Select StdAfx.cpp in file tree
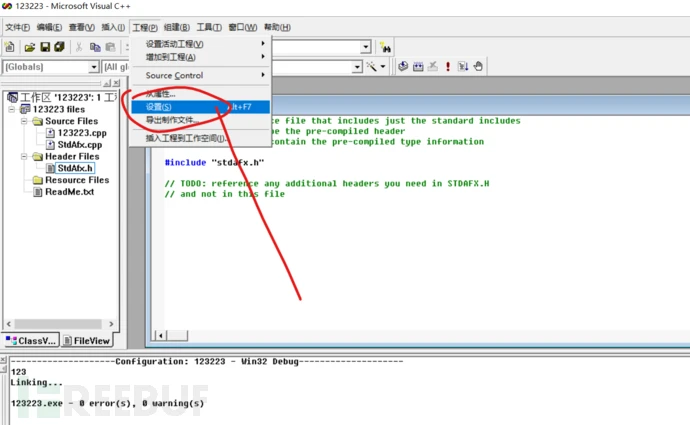The image size is (690, 425). pos(80,145)
